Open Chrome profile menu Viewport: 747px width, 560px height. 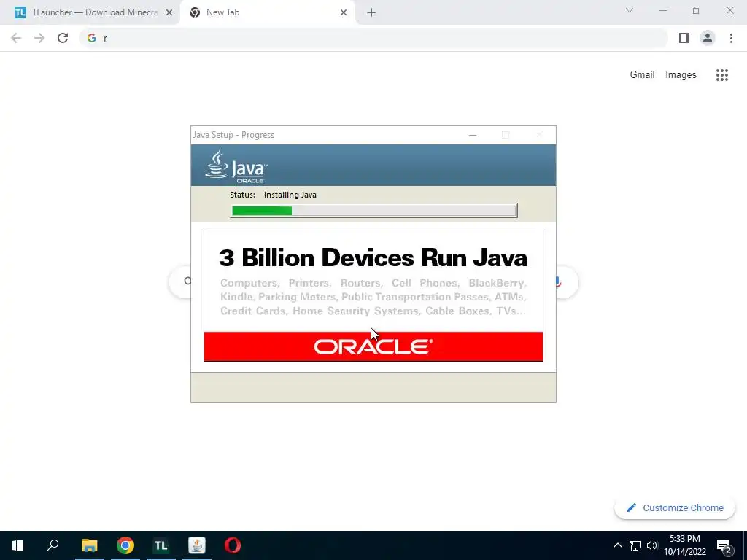pos(708,38)
